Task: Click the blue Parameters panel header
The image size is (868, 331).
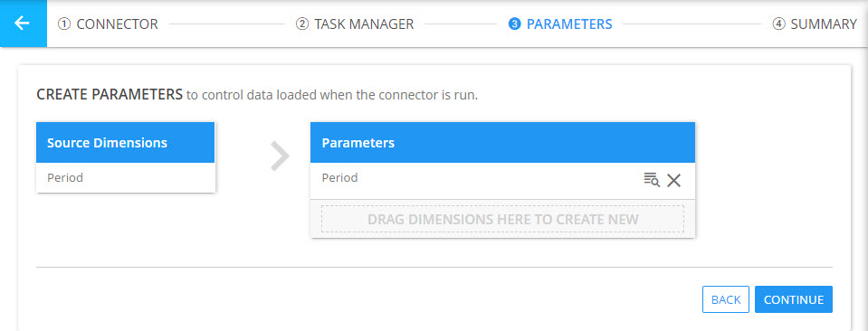Action: [502, 142]
